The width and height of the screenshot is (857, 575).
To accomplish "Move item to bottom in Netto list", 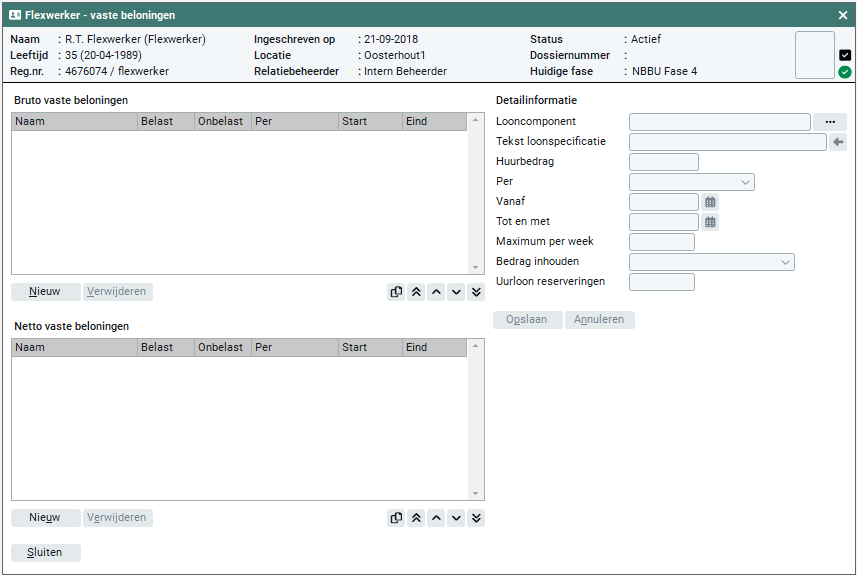I will click(x=476, y=518).
